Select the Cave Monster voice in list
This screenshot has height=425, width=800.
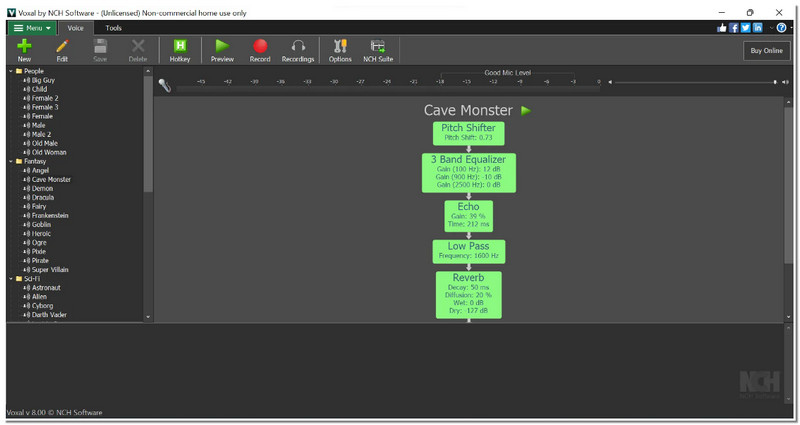[x=51, y=180]
